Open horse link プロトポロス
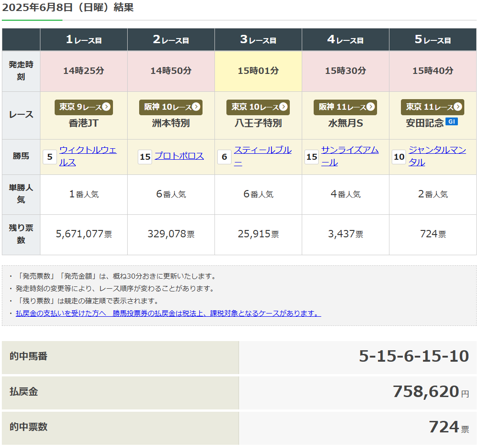The image size is (479, 448). tap(179, 156)
